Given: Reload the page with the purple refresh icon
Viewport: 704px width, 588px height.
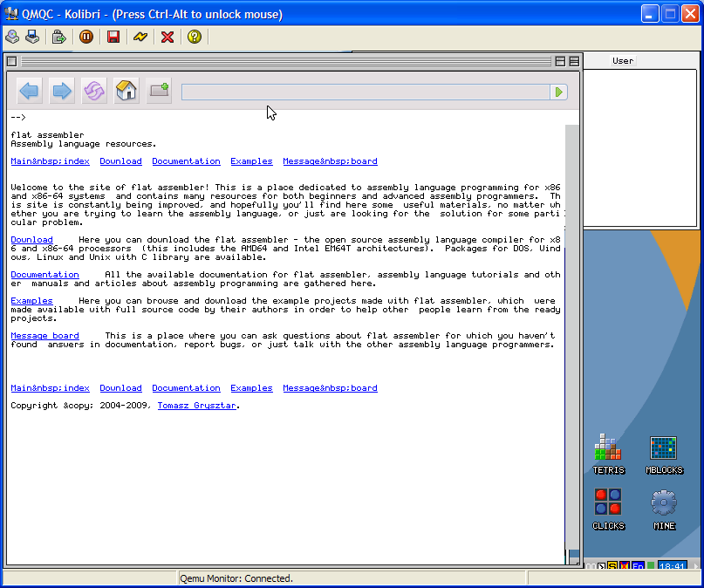Looking at the screenshot, I should coord(93,91).
